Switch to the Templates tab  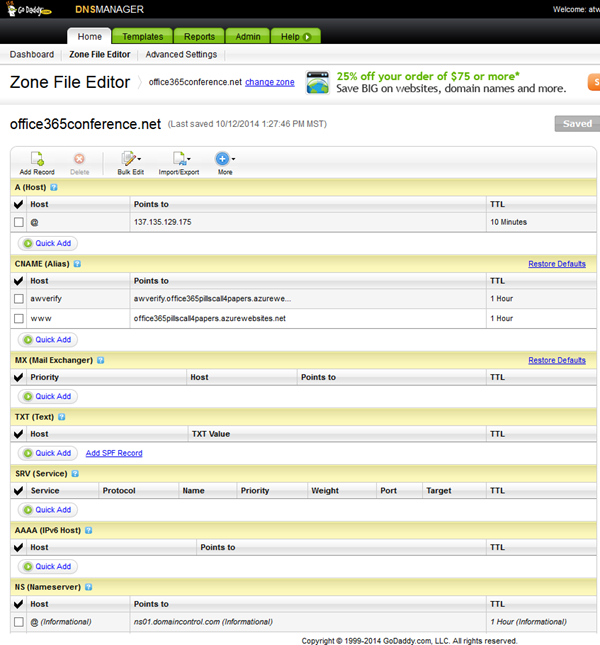pyautogui.click(x=143, y=37)
